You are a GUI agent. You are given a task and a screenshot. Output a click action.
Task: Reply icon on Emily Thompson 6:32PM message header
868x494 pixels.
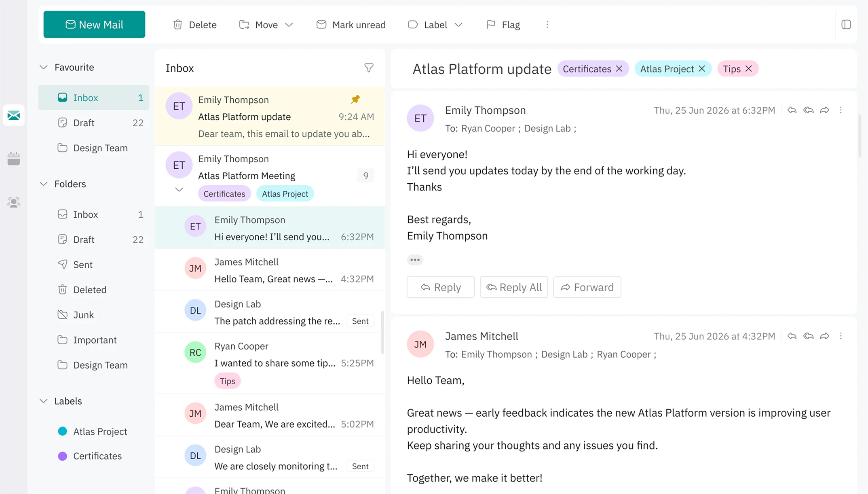[792, 110]
